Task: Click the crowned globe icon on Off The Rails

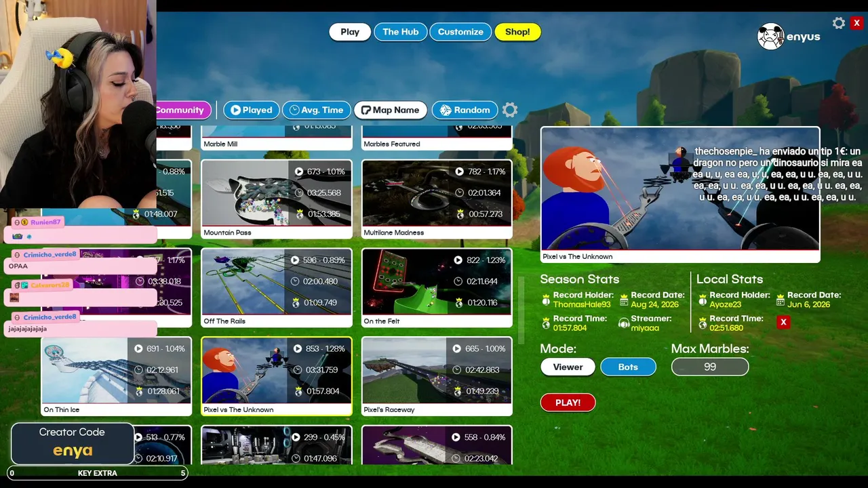Action: 295,303
